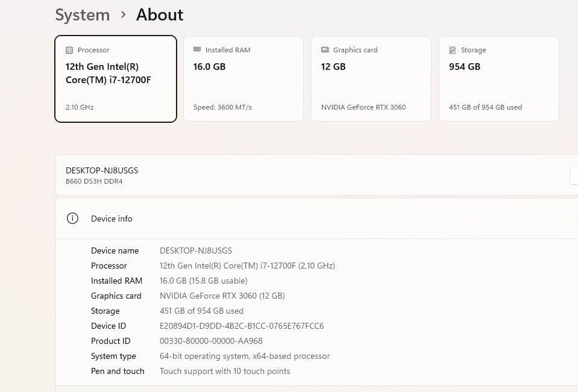Click the '16.0 GB' RAM value
The width and height of the screenshot is (578, 392).
click(x=209, y=67)
